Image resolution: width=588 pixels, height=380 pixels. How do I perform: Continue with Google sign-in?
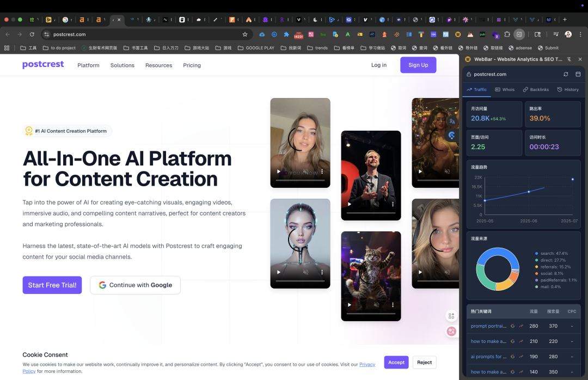(135, 285)
